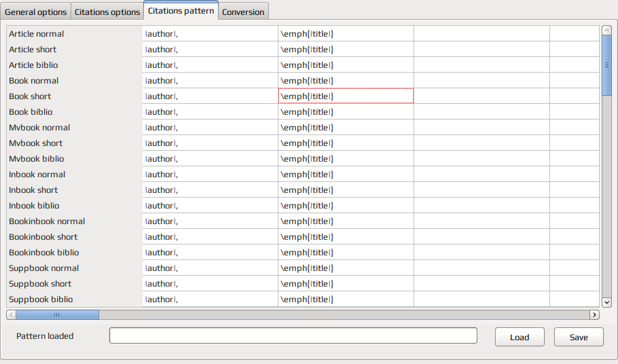Click the horizontal scrollbar right arrow

click(594, 314)
